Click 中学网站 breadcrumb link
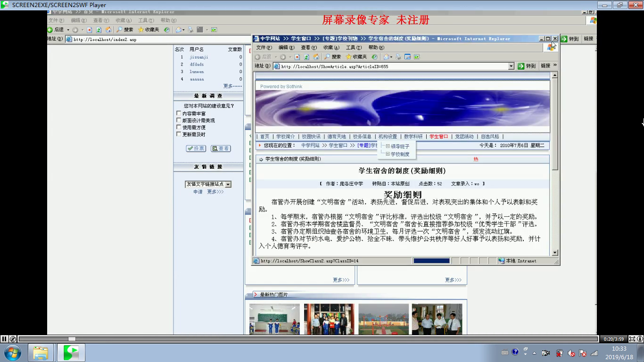 click(x=310, y=146)
